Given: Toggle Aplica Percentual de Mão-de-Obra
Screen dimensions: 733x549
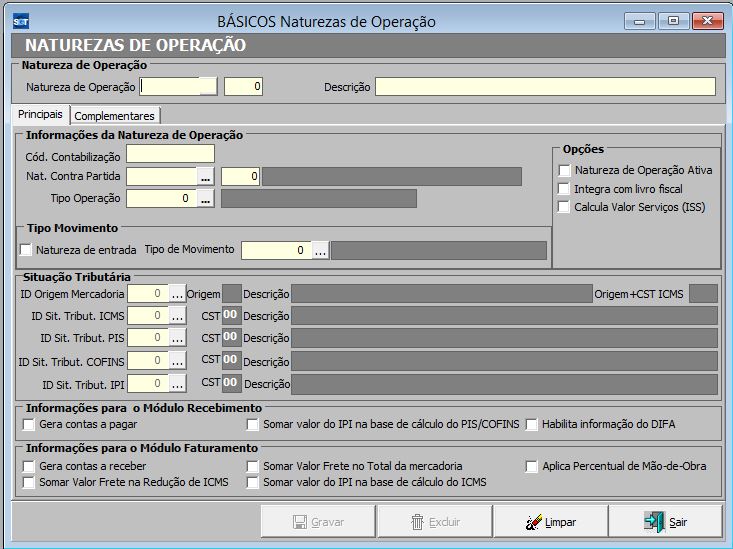Looking at the screenshot, I should 532,466.
